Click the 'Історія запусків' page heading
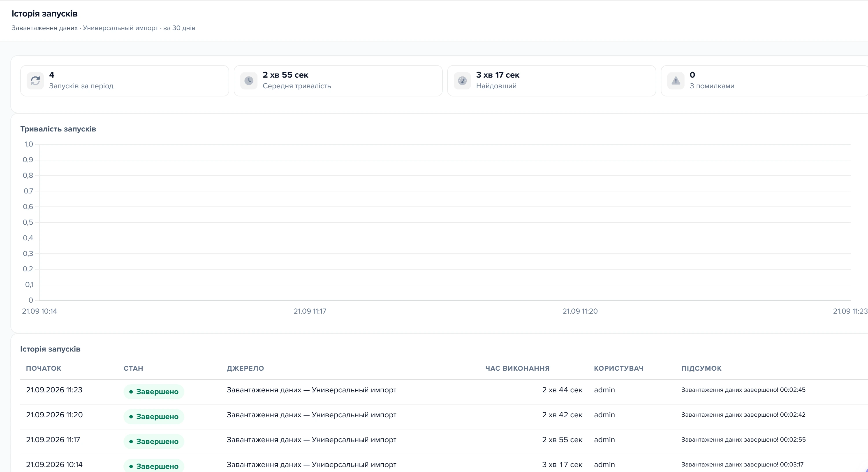 pos(45,14)
